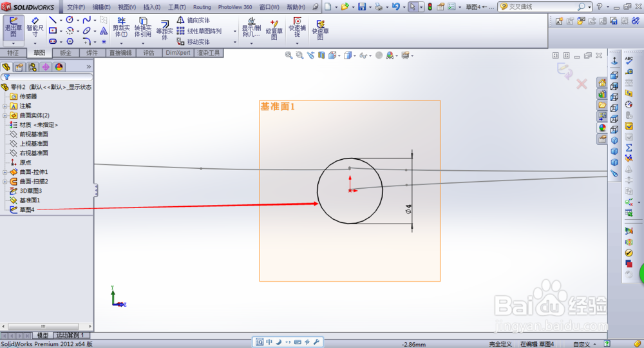Screen dimensions: 644x348
Task: Toggle Hide/Show Items glasses icon
Action: pos(363,55)
